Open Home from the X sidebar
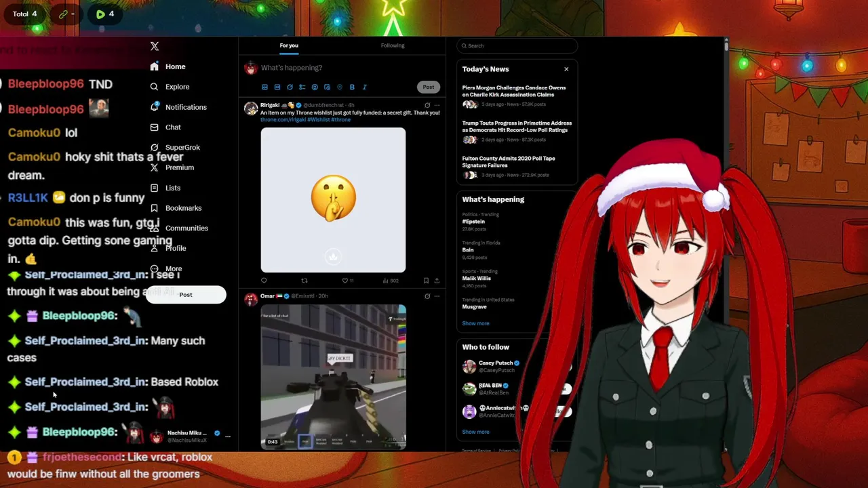 pos(168,66)
